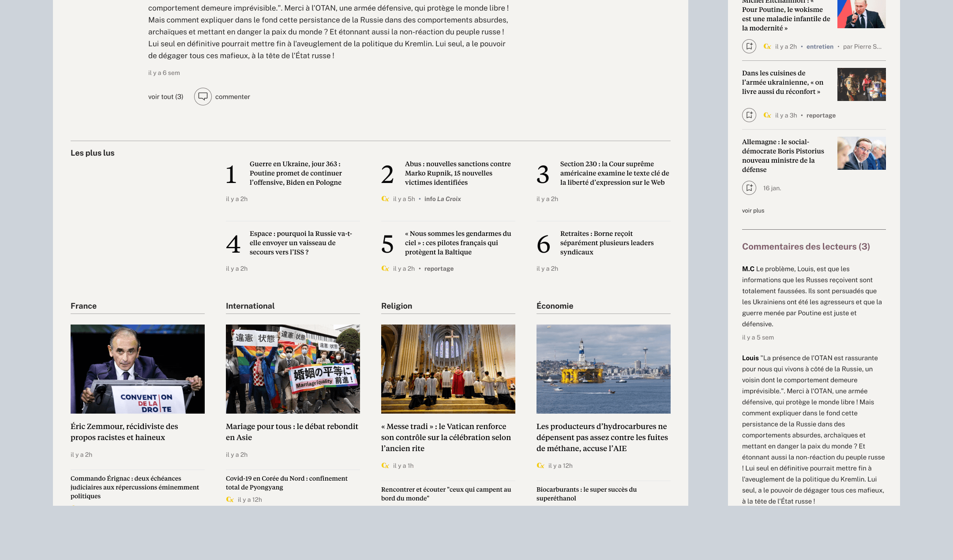Click sidebar reportage tag under armée ukrainienne
The image size is (953, 560).
pyautogui.click(x=821, y=116)
